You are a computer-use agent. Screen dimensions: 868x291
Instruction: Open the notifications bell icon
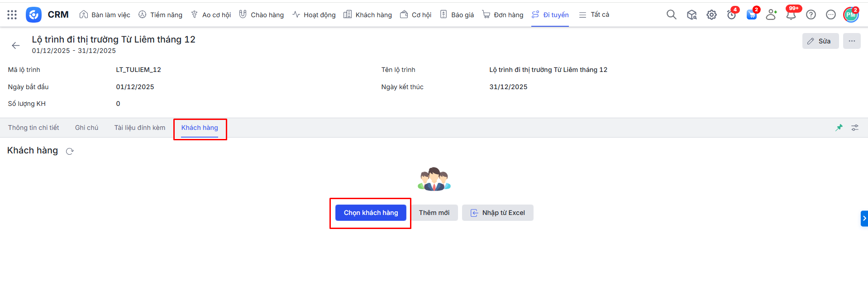(791, 15)
